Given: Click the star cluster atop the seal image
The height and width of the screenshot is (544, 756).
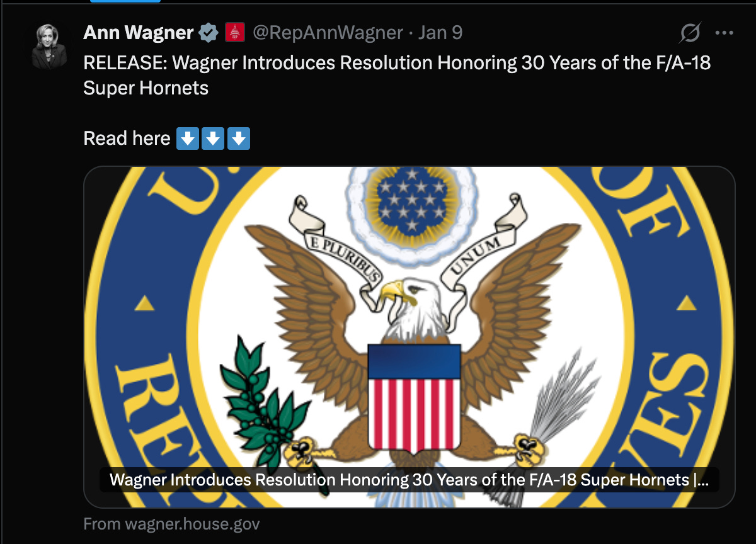Looking at the screenshot, I should pos(411,199).
